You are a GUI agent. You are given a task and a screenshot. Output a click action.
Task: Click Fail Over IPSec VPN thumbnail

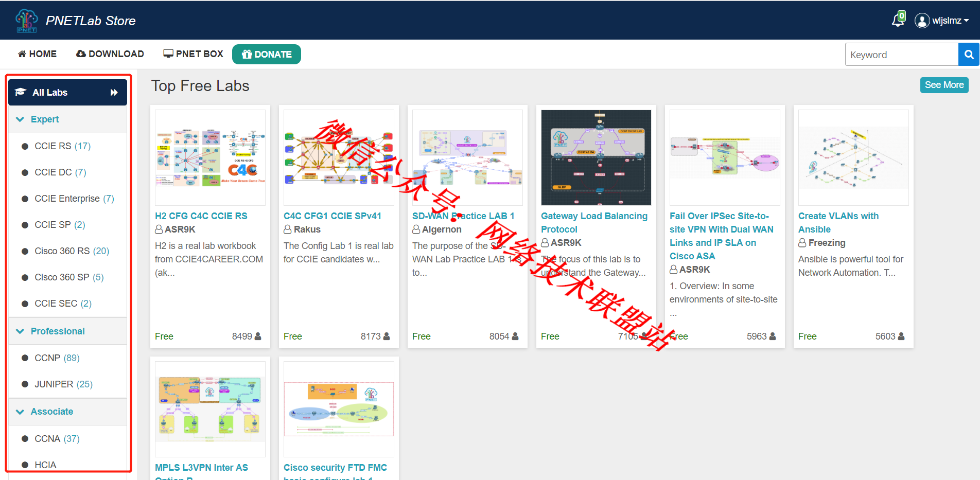[725, 157]
